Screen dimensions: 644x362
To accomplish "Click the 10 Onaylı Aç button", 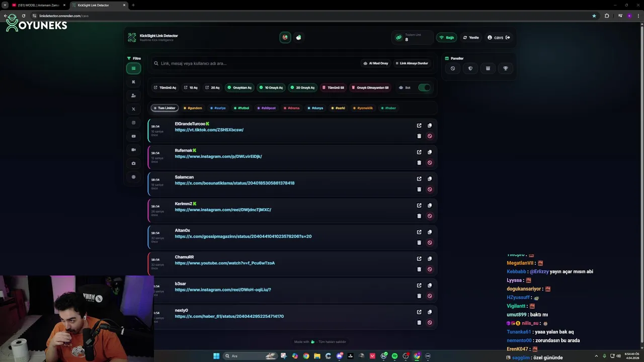I will tap(271, 87).
